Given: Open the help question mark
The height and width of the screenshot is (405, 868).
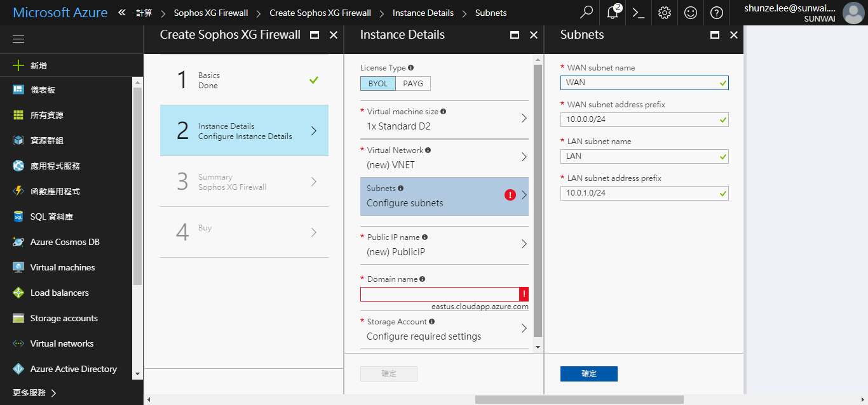Looking at the screenshot, I should (x=717, y=12).
